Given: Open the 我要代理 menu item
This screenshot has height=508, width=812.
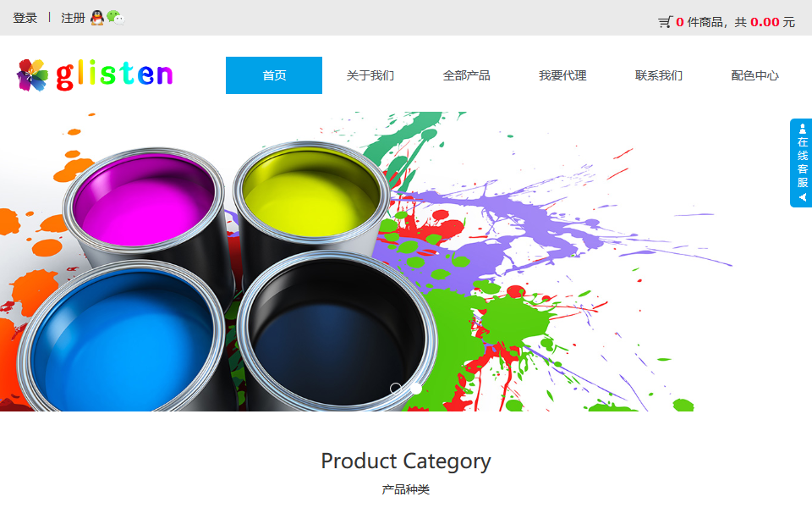Looking at the screenshot, I should pyautogui.click(x=562, y=75).
